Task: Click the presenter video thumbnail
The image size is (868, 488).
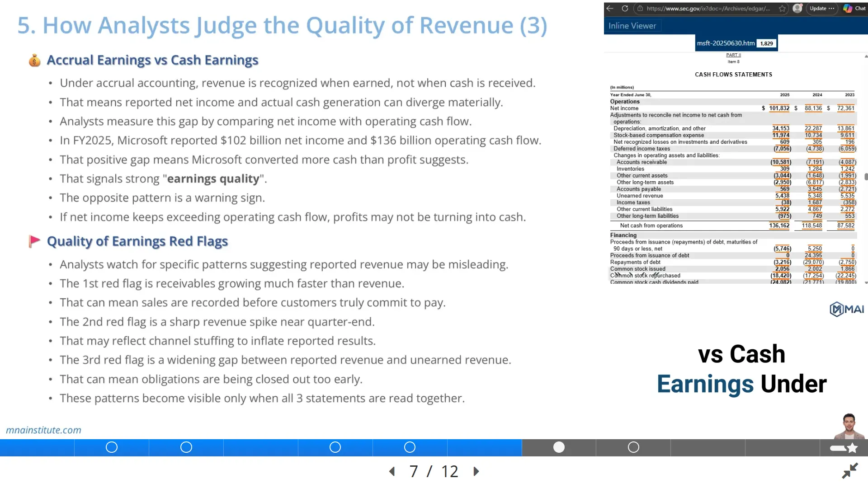Action: tap(849, 426)
